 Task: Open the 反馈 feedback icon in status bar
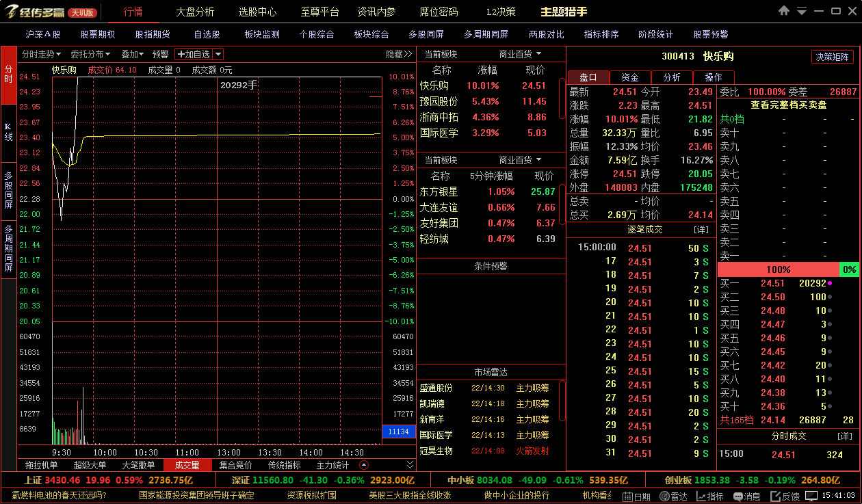click(x=785, y=496)
